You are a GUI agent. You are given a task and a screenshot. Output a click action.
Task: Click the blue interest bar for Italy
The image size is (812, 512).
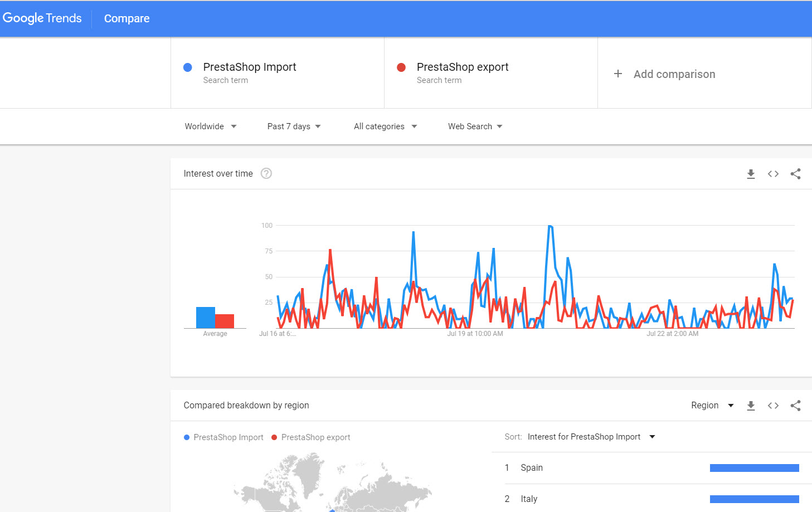[754, 499]
